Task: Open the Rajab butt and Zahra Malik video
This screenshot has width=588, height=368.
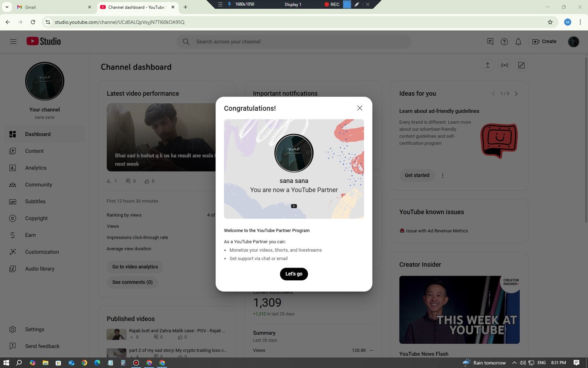Action: point(177,330)
